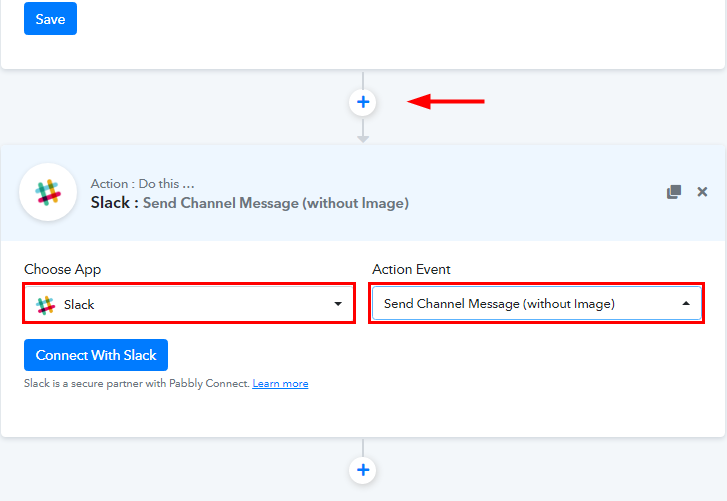
Task: Click the large Slack logo in action header
Action: point(48,192)
